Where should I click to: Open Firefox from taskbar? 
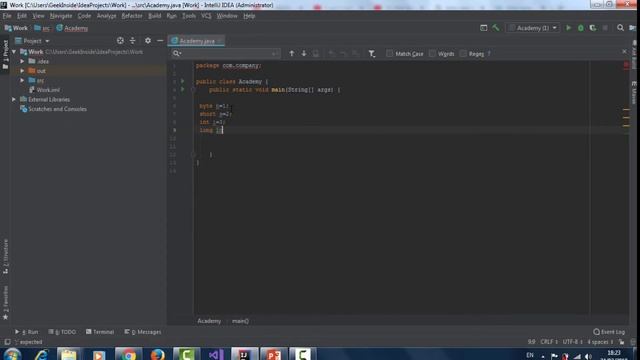click(x=157, y=354)
